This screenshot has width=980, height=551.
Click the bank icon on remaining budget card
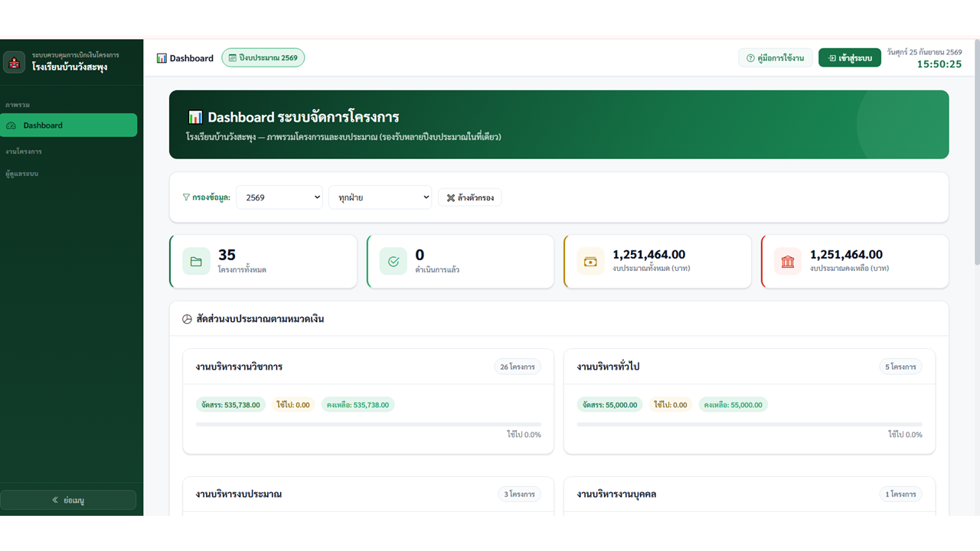tap(788, 262)
